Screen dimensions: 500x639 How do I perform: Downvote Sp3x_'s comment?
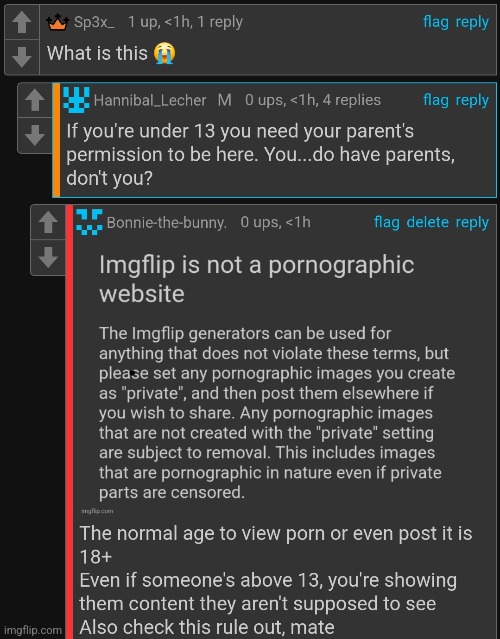click(x=22, y=57)
